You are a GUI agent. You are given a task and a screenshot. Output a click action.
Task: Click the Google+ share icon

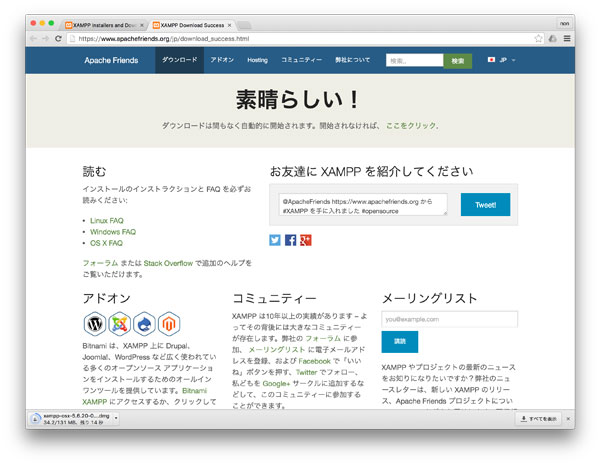pyautogui.click(x=306, y=240)
